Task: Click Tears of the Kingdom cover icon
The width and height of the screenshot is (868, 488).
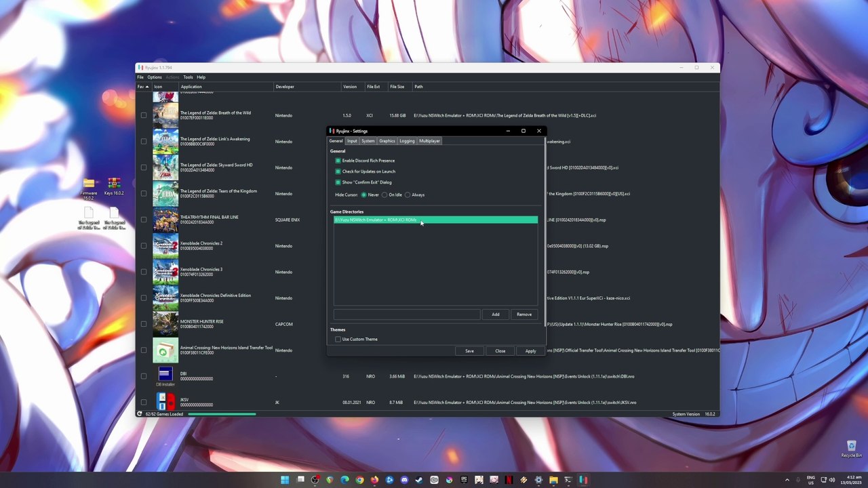Action: [165, 194]
